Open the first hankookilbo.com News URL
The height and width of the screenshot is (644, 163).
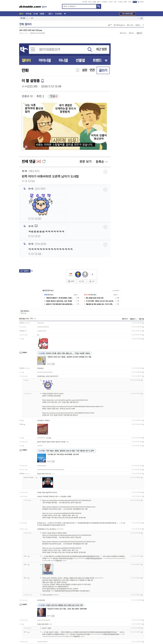click(x=66, y=500)
